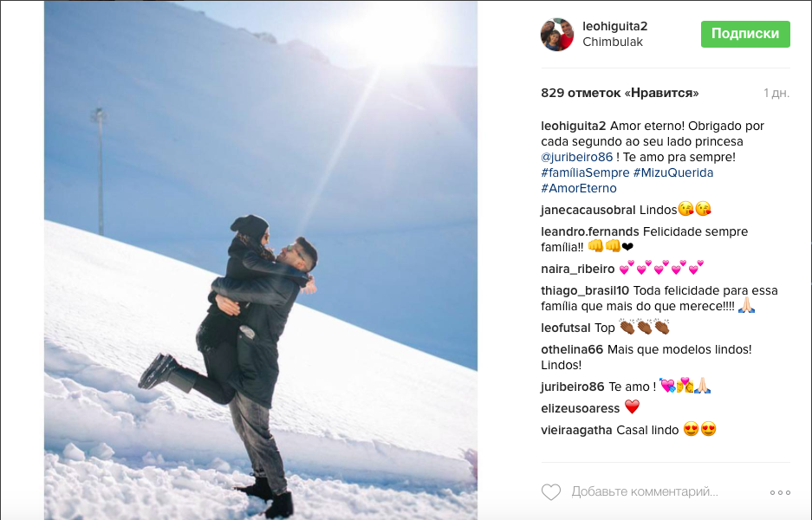Open the #AmorEterno hashtag
The width and height of the screenshot is (812, 520).
(579, 188)
